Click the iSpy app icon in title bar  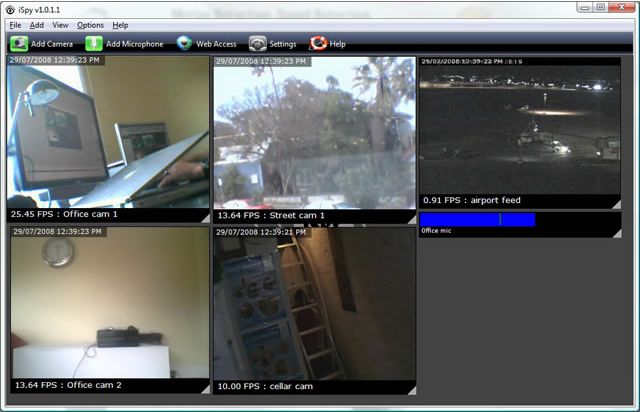tap(9, 8)
